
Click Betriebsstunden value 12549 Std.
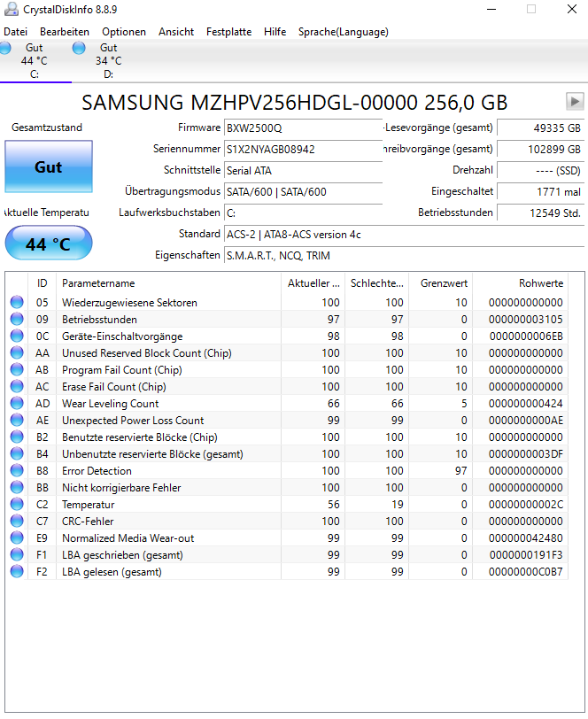(541, 213)
